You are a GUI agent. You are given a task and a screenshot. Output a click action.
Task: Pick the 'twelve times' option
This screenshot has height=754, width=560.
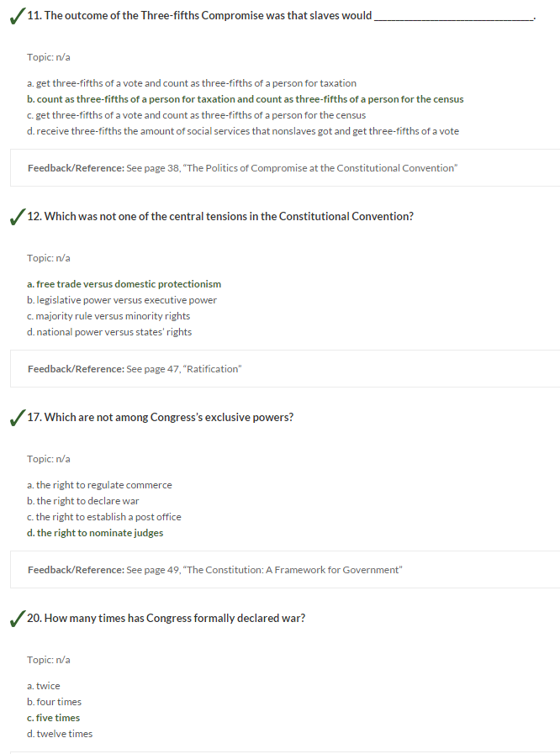60,734
